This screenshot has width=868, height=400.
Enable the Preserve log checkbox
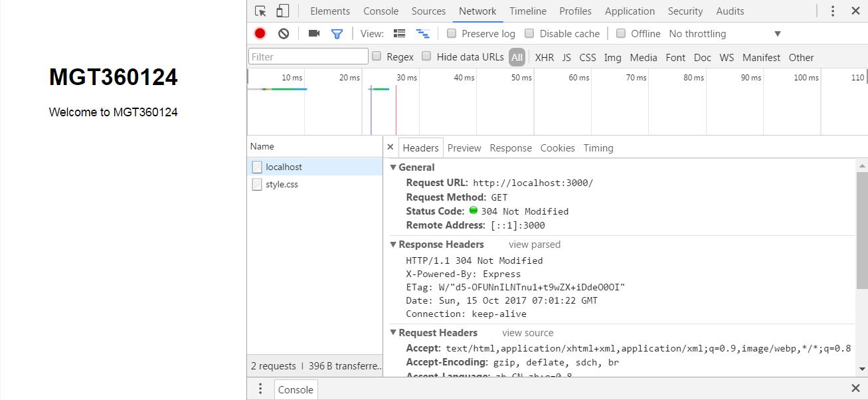pyautogui.click(x=452, y=33)
